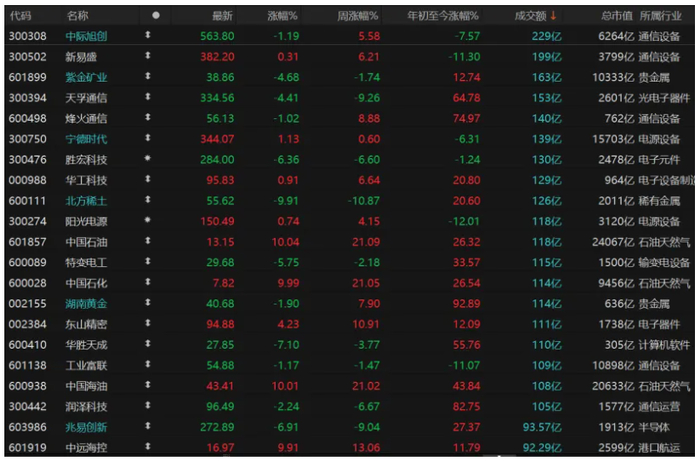Sort the list by 周涨幅% column
Viewport: 700px width, 461px height.
coord(358,16)
